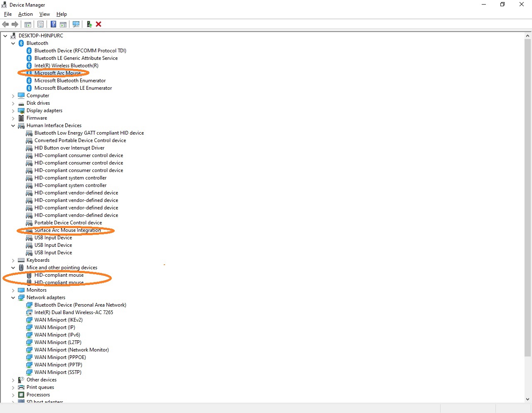Expand the Firmware category

(x=13, y=118)
